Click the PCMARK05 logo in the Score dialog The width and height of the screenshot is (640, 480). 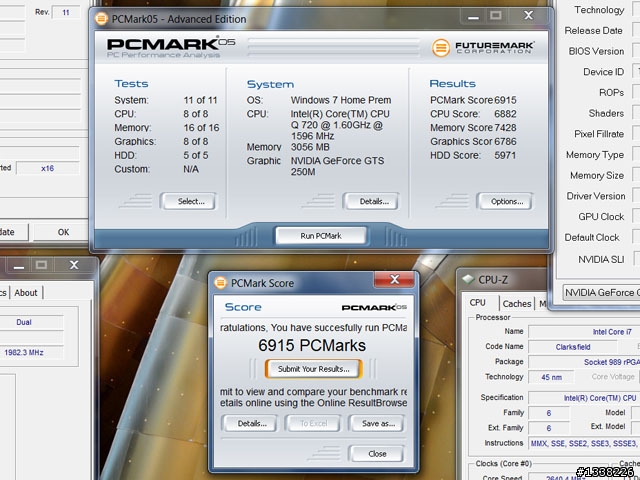coord(374,307)
